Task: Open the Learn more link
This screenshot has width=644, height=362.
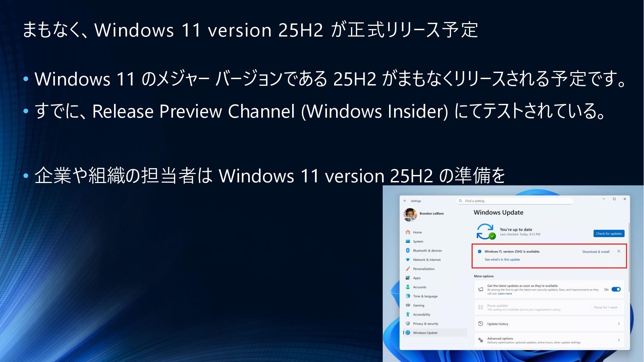Action: coord(505,294)
